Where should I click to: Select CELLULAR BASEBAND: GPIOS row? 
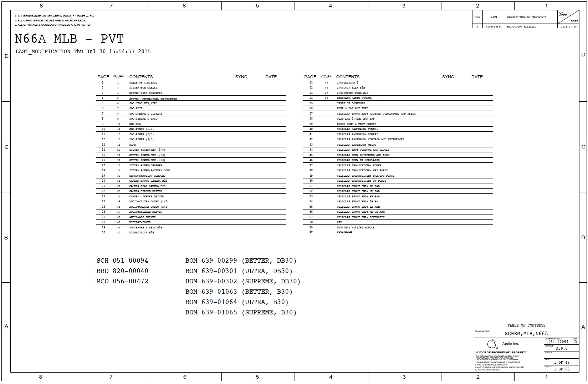[x=398, y=145]
